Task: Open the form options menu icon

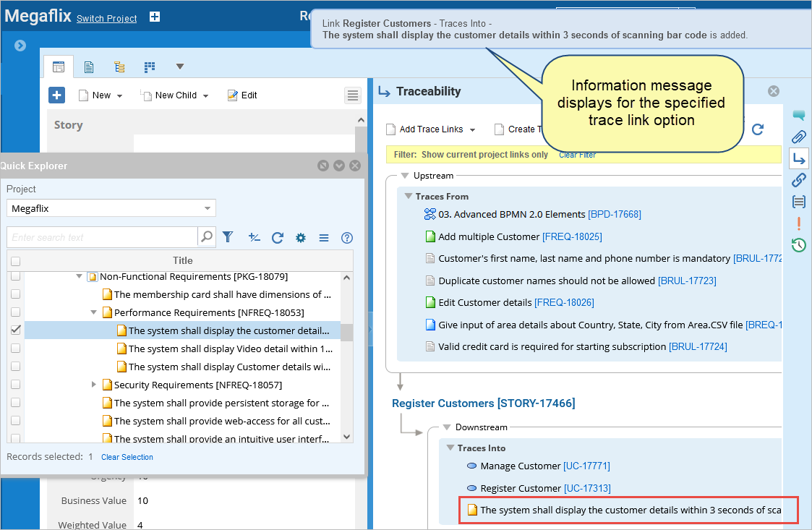Action: tap(353, 95)
